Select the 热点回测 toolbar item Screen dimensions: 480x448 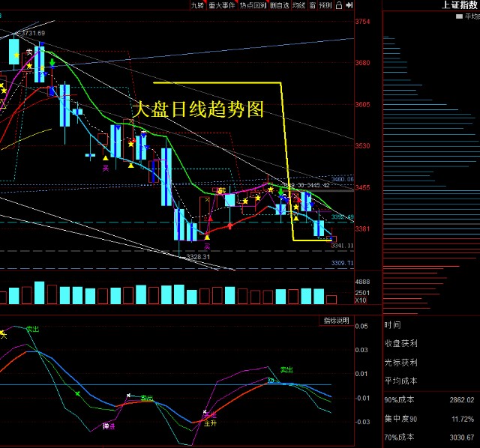click(252, 5)
